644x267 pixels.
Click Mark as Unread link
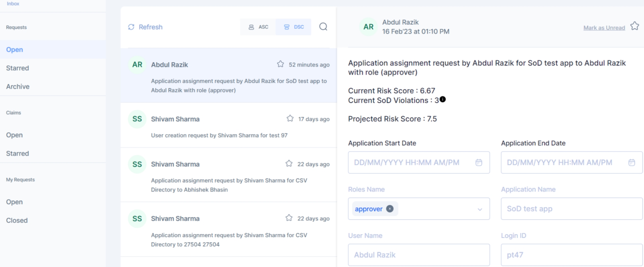(604, 28)
